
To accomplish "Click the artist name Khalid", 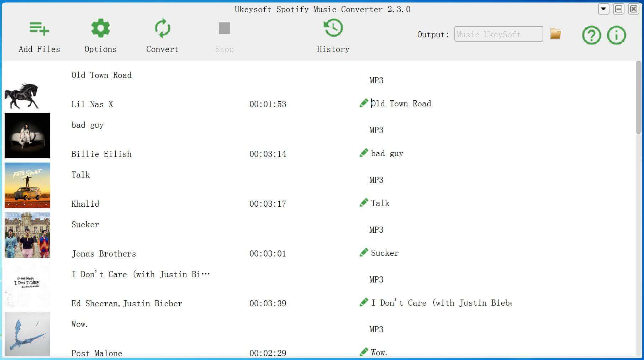I will coord(85,204).
